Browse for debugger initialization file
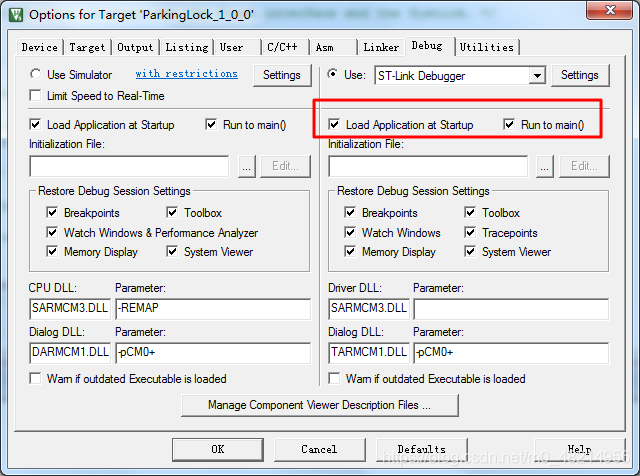Viewport: 640px width, 476px height. pyautogui.click(x=545, y=166)
